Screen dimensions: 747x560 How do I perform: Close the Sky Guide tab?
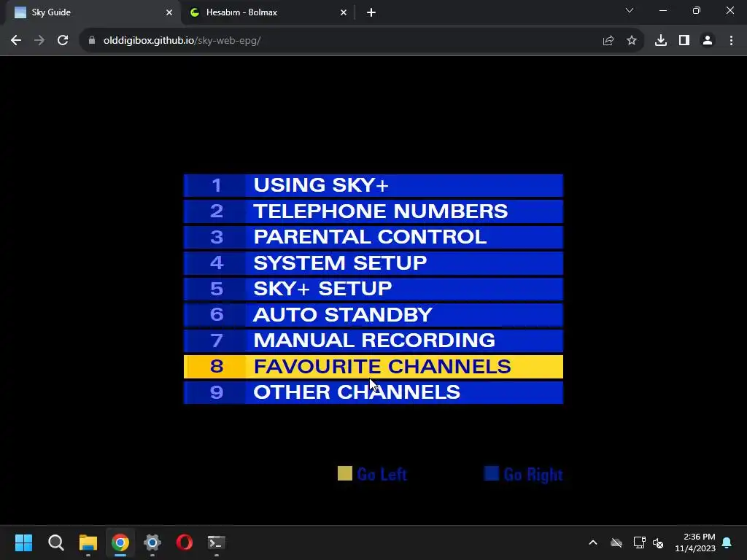point(169,12)
